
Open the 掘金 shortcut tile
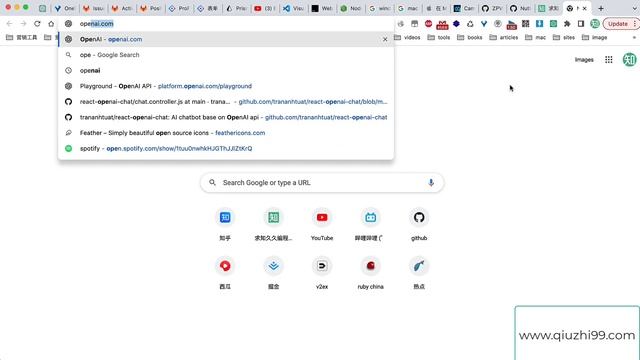point(273,273)
